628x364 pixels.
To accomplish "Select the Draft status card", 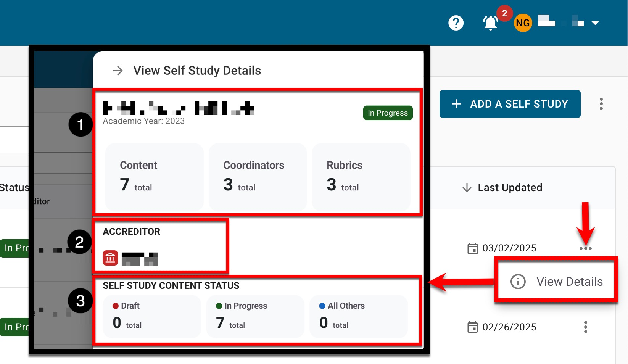I will (x=152, y=316).
